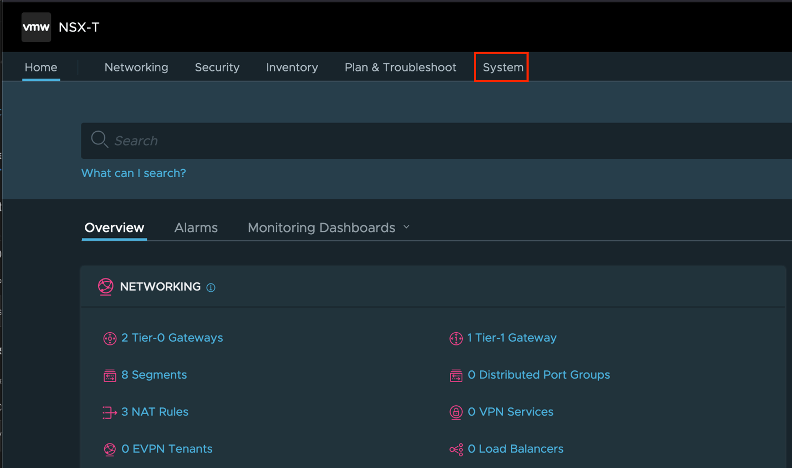792x468 pixels.
Task: Click the Networking section globe icon
Action: [x=106, y=287]
